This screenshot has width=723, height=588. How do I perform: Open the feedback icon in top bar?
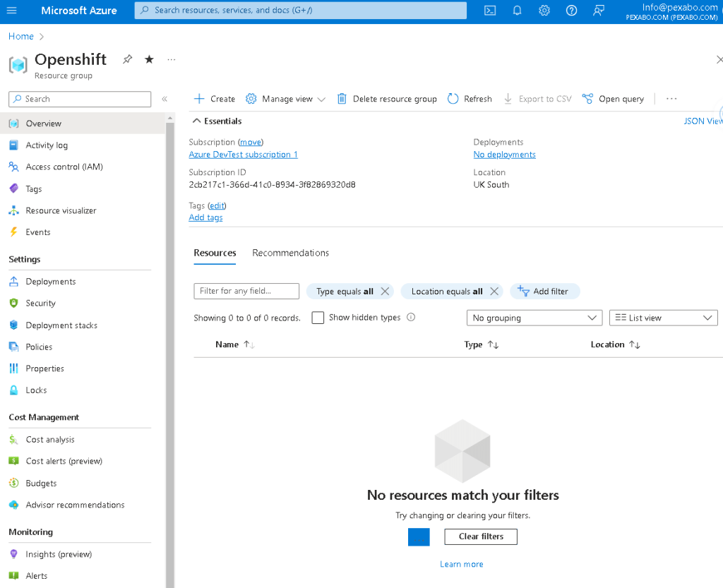(x=599, y=10)
